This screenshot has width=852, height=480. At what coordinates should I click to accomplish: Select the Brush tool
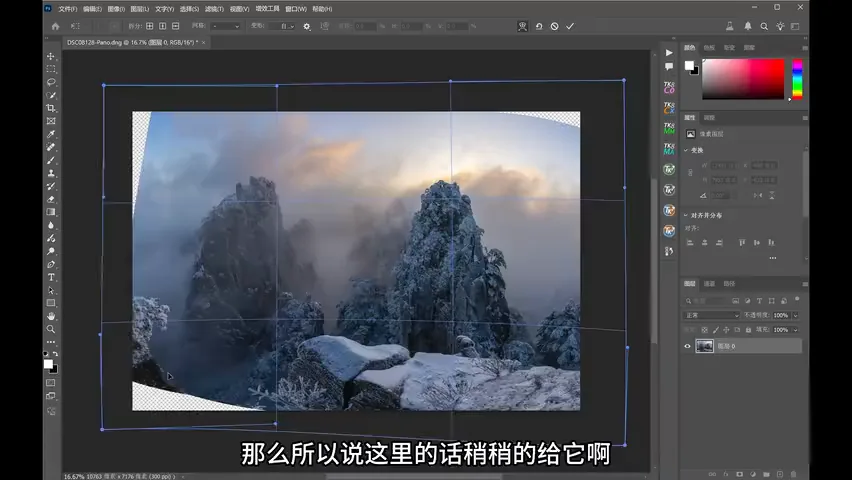click(x=51, y=160)
